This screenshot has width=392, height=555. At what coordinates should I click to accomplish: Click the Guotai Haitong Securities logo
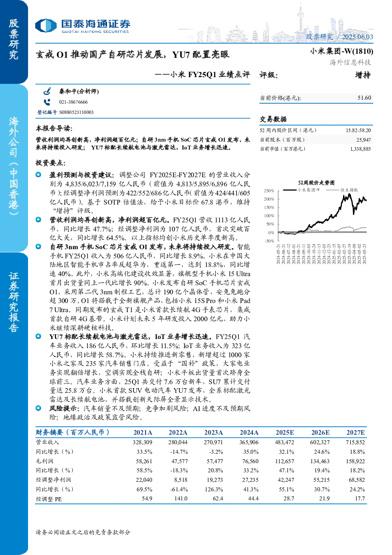tap(82, 26)
